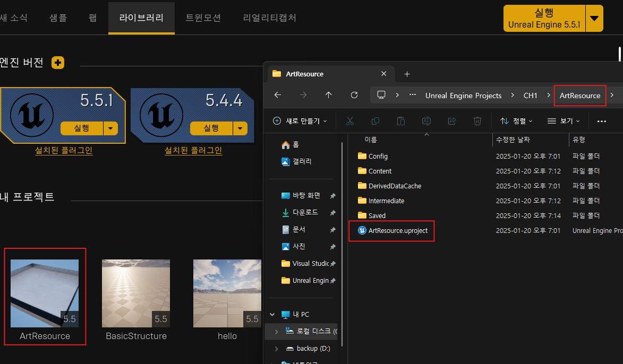This screenshot has width=623, height=364.
Task: Close the ArtResource Explorer tab
Action: (x=384, y=74)
